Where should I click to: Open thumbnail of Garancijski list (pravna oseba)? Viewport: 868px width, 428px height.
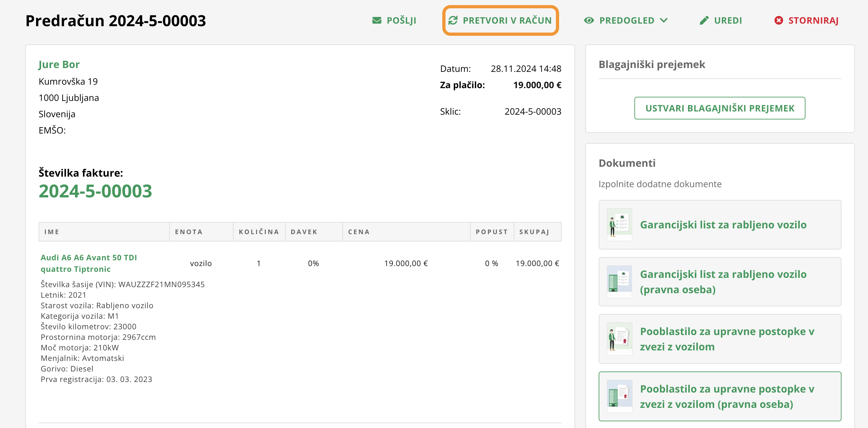[619, 282]
